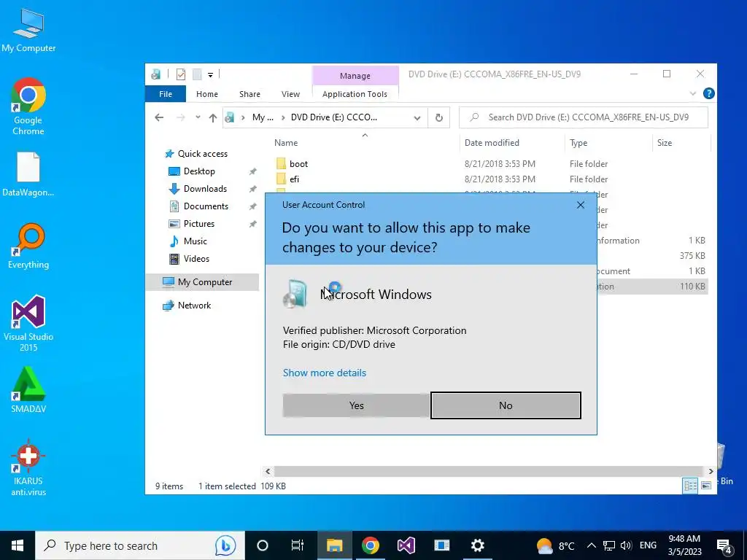Open the notification center icon
This screenshot has height=560, width=747.
724,547
